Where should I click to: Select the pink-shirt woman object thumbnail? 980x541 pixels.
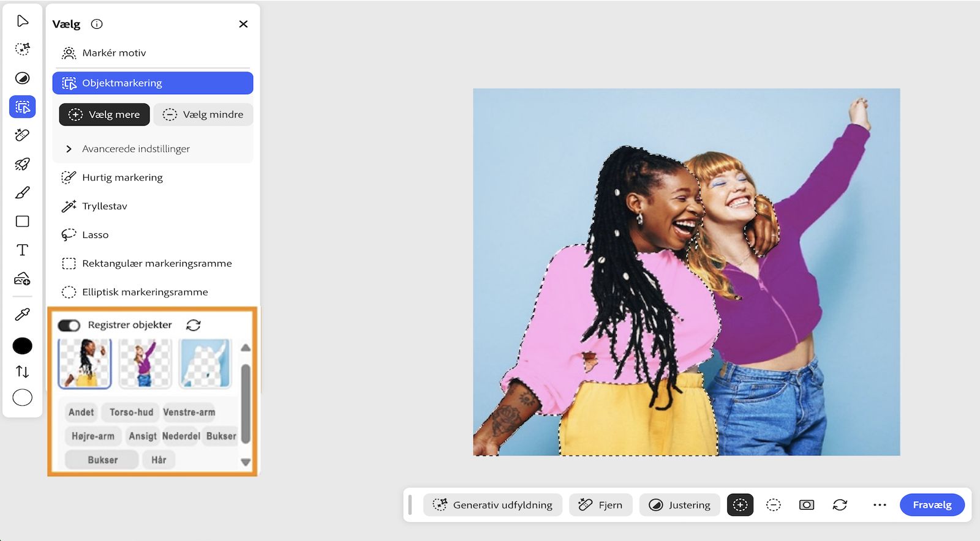coord(85,364)
